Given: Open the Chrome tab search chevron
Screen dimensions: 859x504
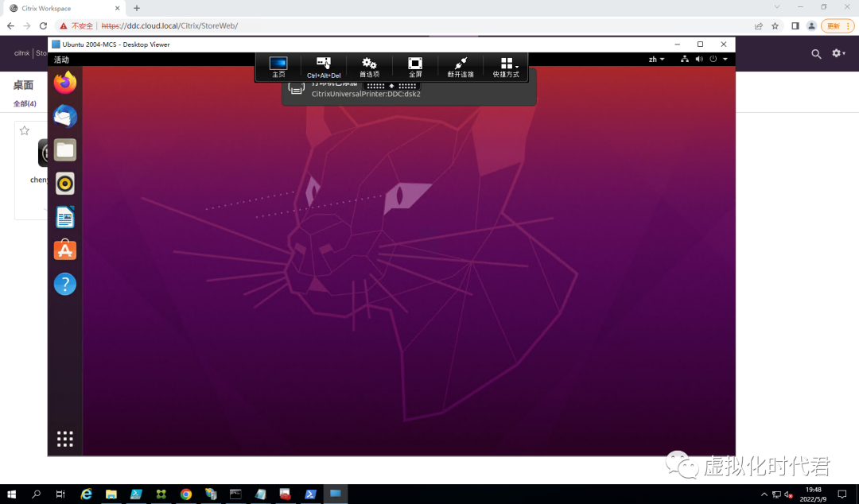Looking at the screenshot, I should click(x=777, y=7).
